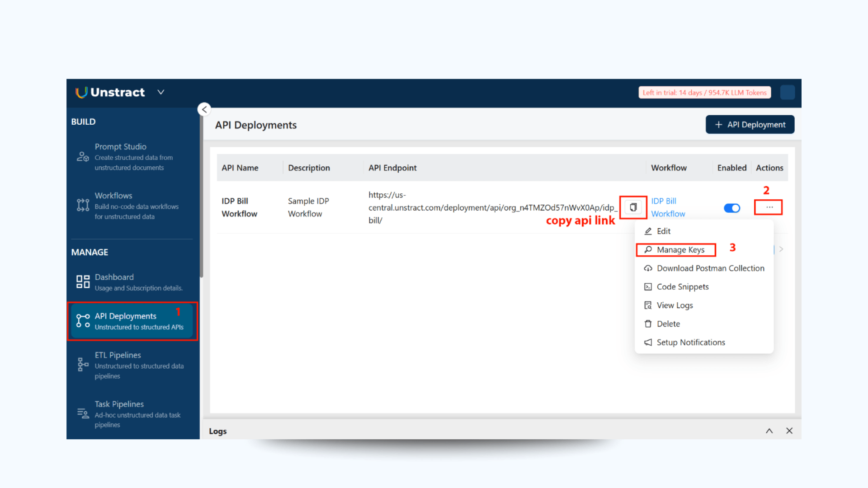Open the next page chevron near menu

point(782,249)
